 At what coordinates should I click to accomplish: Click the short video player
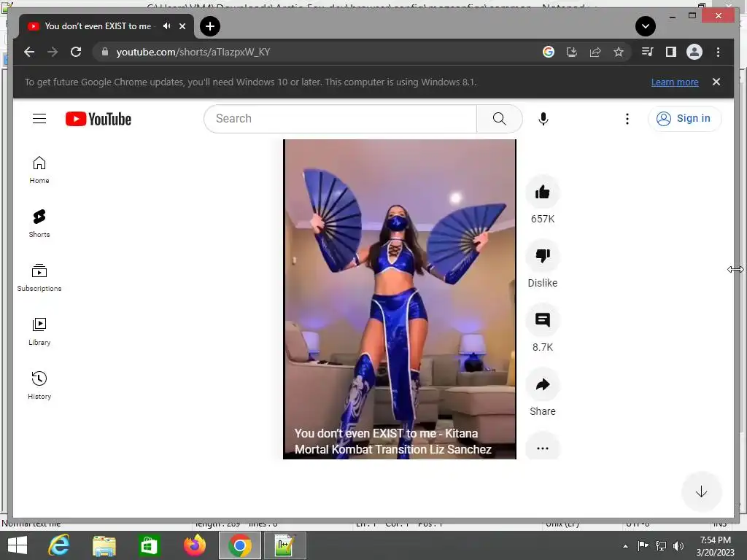pos(399,299)
